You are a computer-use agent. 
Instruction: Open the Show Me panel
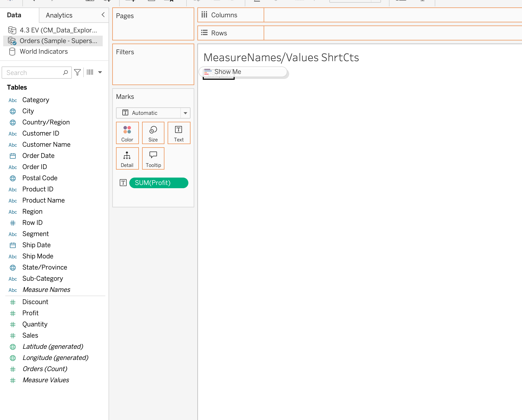coord(243,72)
